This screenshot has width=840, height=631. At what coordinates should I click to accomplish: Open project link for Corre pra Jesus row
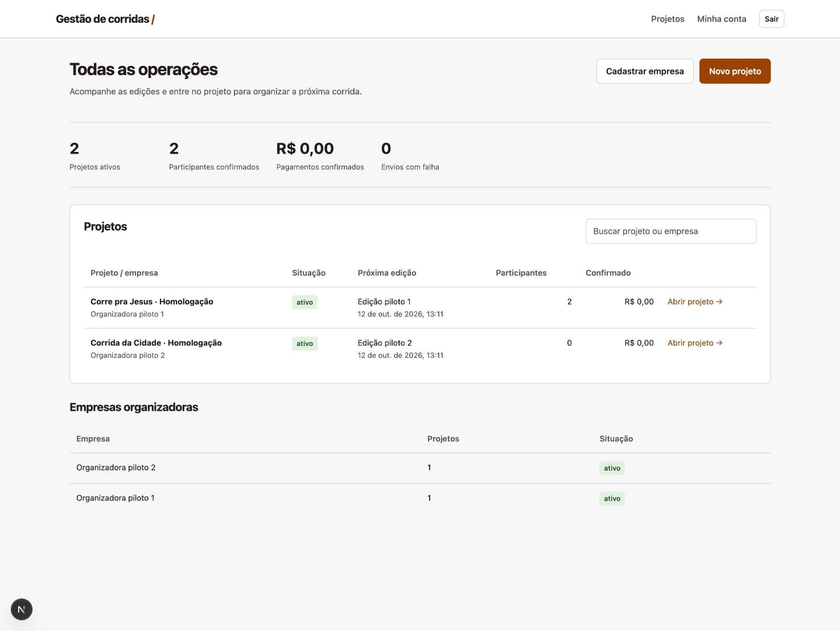point(695,302)
